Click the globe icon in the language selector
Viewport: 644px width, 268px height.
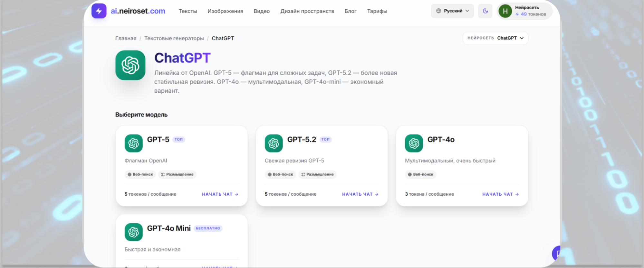tap(438, 11)
